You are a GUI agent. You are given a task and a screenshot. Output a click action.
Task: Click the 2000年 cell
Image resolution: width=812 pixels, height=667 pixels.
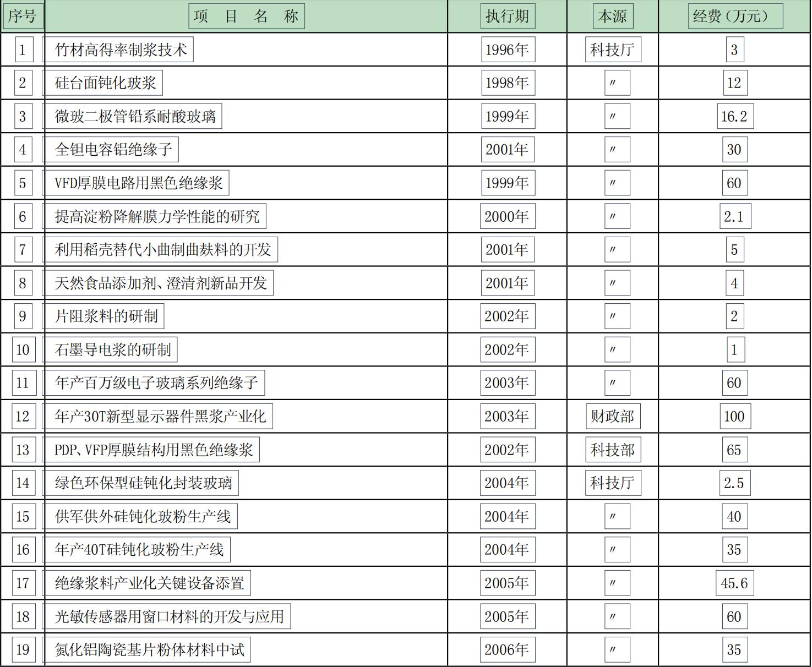pyautogui.click(x=507, y=216)
